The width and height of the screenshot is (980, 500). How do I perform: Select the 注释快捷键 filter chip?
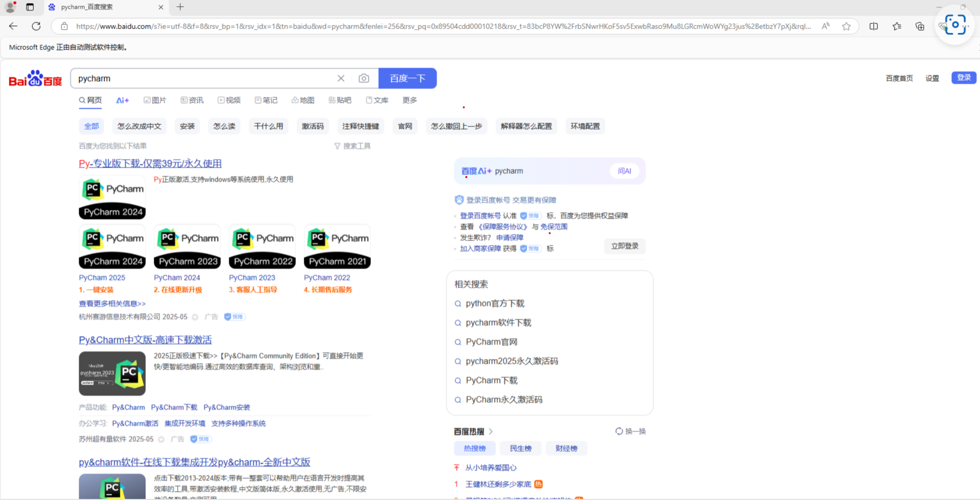pos(361,126)
